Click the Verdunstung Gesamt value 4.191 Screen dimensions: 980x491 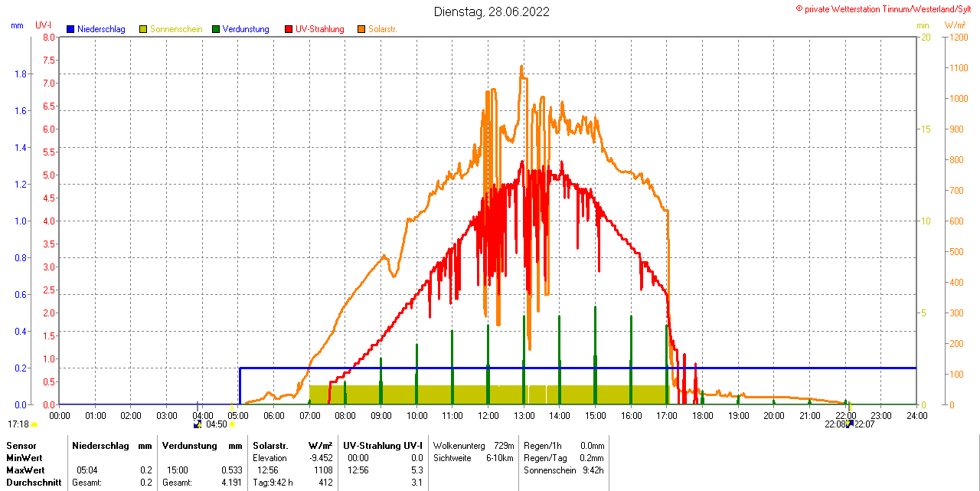[x=231, y=482]
